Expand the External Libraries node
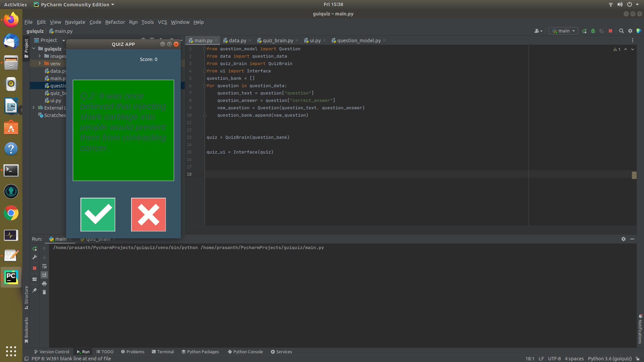The width and height of the screenshot is (644, 362). (34, 108)
